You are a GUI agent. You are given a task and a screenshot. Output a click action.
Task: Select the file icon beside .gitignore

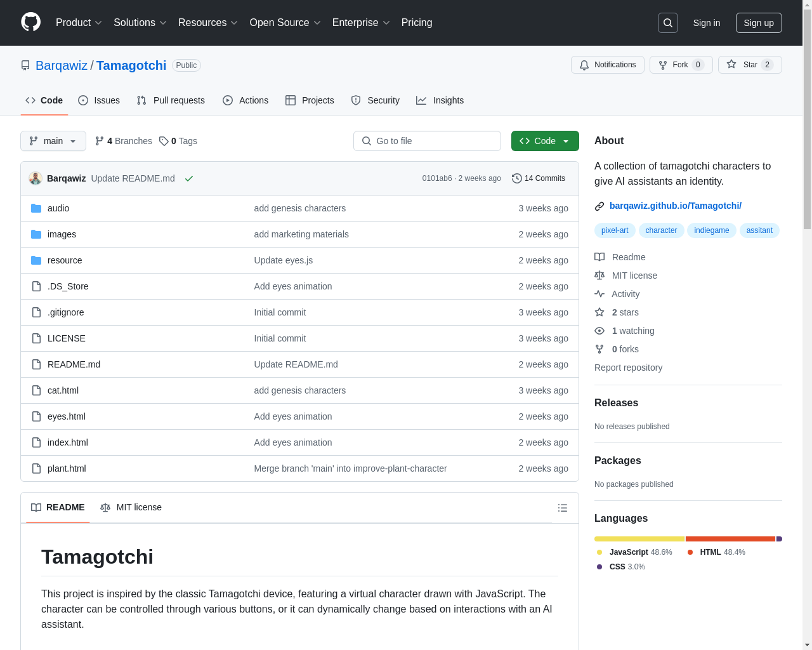pos(36,312)
